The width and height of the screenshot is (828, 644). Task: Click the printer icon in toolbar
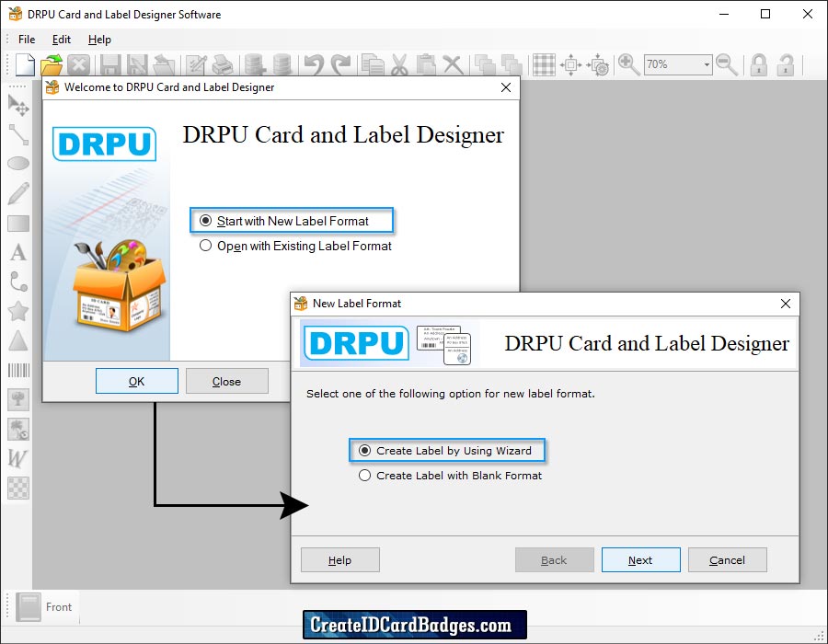223,65
